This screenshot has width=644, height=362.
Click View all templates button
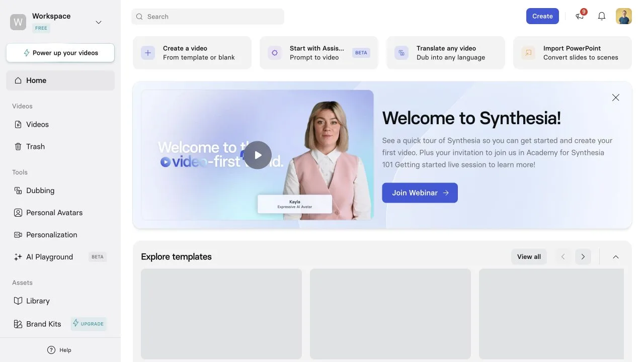(529, 256)
